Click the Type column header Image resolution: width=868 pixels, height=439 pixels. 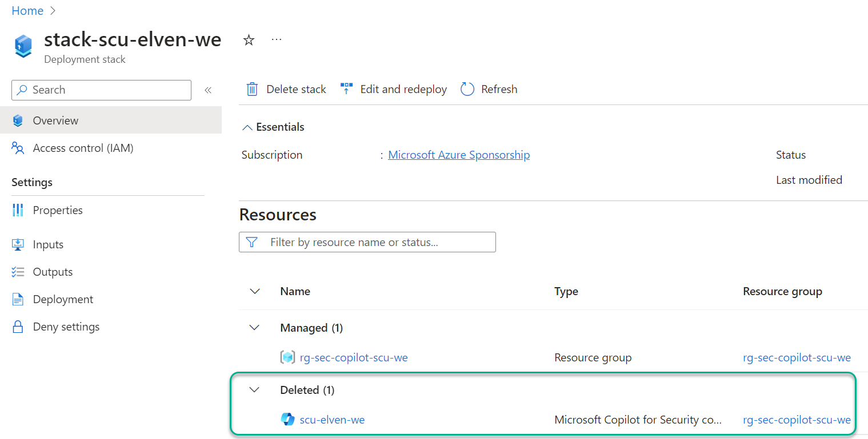click(x=566, y=291)
